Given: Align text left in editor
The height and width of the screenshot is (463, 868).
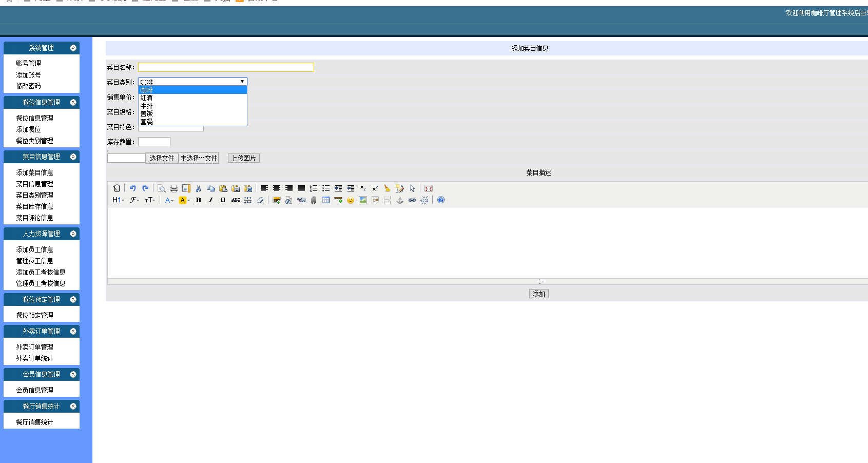Looking at the screenshot, I should pos(264,188).
